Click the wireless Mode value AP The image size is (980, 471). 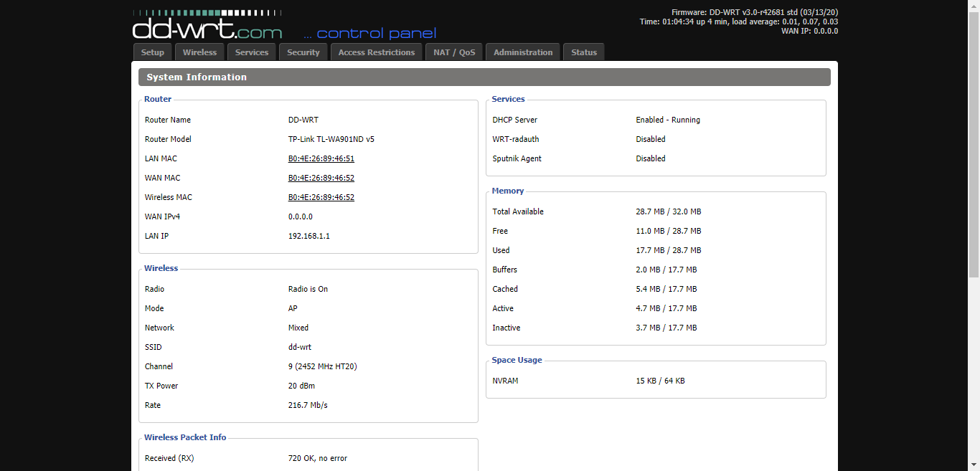(x=293, y=308)
